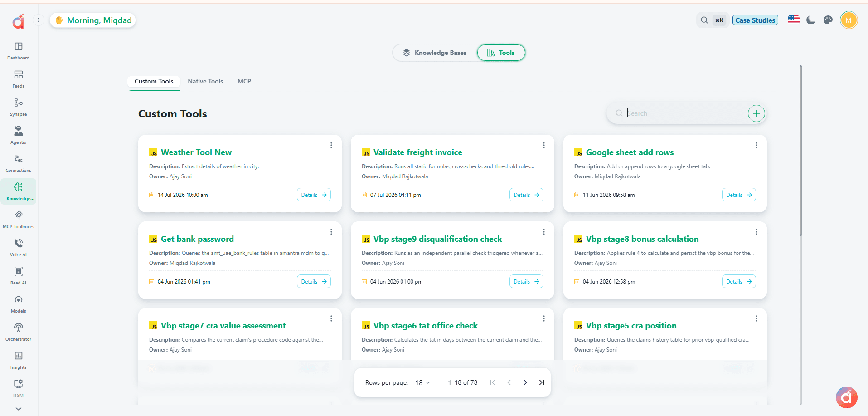
Task: Expand more sidebar items at bottom chevron
Action: coord(18,409)
